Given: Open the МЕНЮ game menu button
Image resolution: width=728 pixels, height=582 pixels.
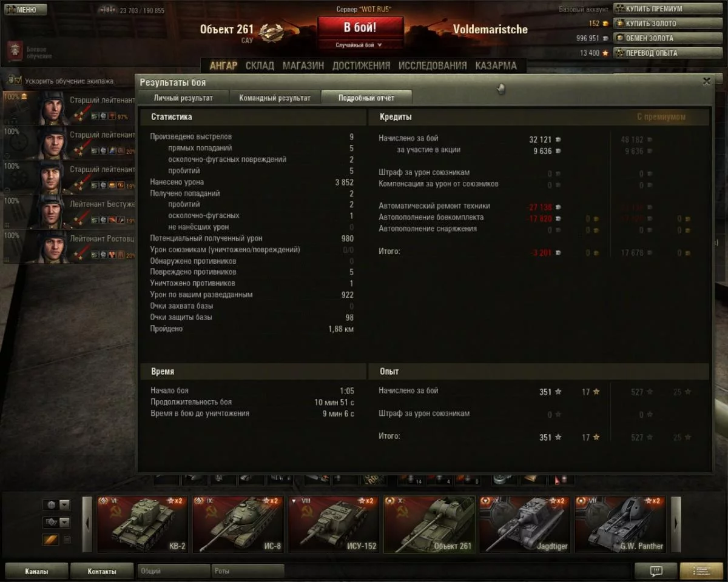Looking at the screenshot, I should pos(25,10).
